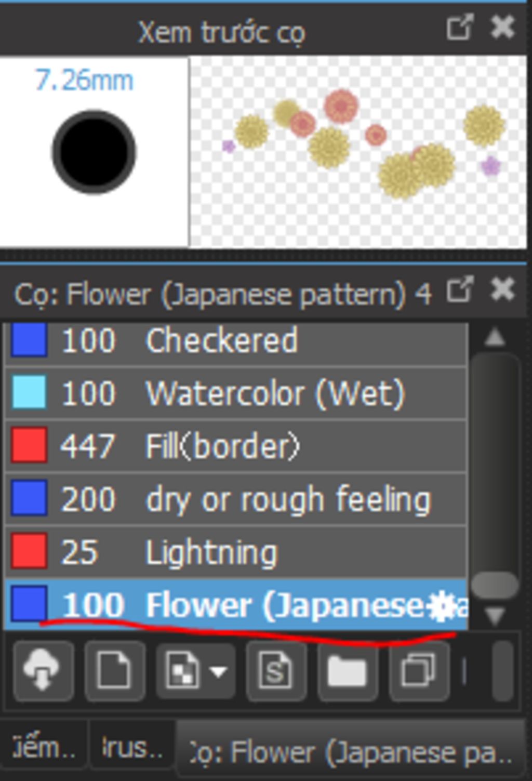
Task: Open the bitmap brush type dropdown arrow
Action: (x=219, y=671)
